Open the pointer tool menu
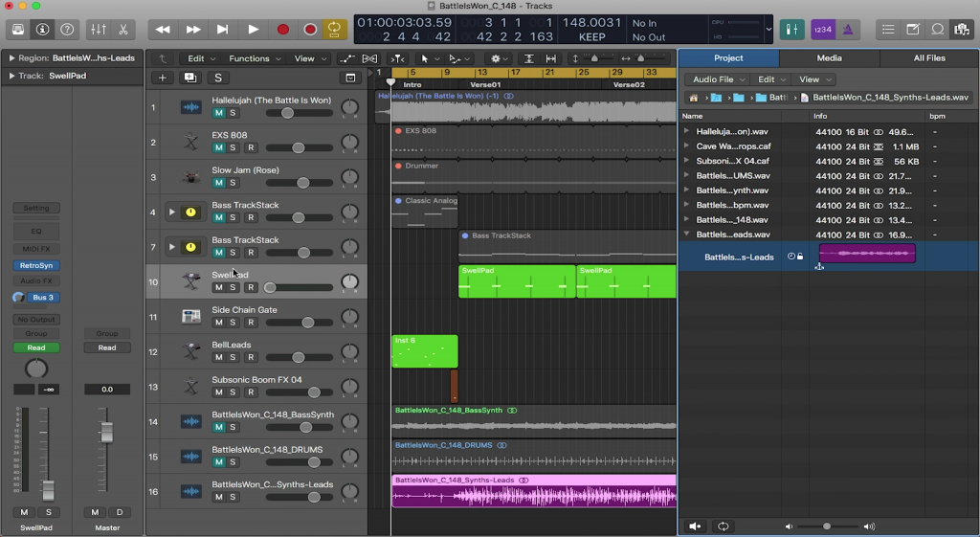The image size is (980, 537). 429,58
